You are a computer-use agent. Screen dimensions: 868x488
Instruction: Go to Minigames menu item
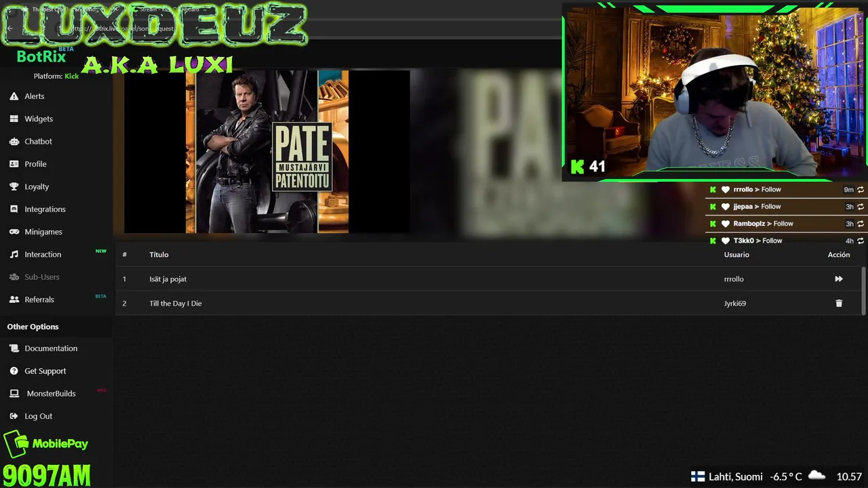pyautogui.click(x=43, y=232)
